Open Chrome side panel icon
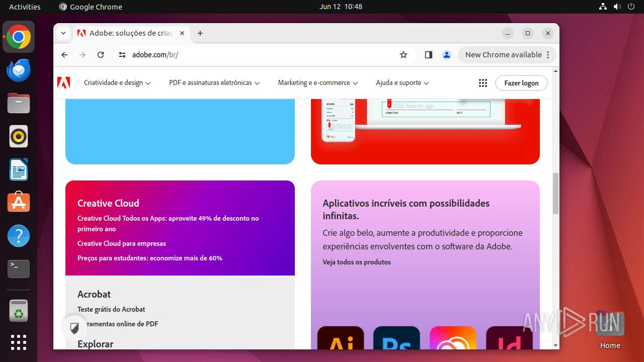 [x=429, y=55]
